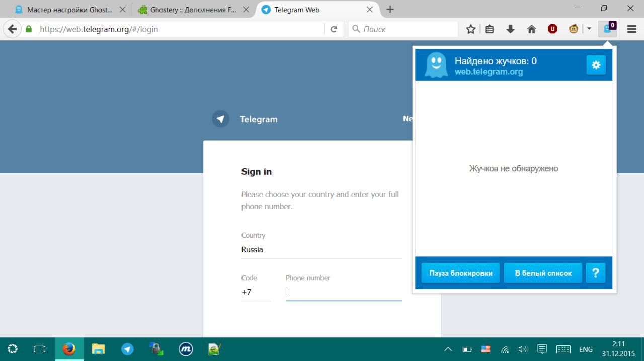Click Пауза блокировки button
Screen dimensions: 644x361
[x=461, y=273]
